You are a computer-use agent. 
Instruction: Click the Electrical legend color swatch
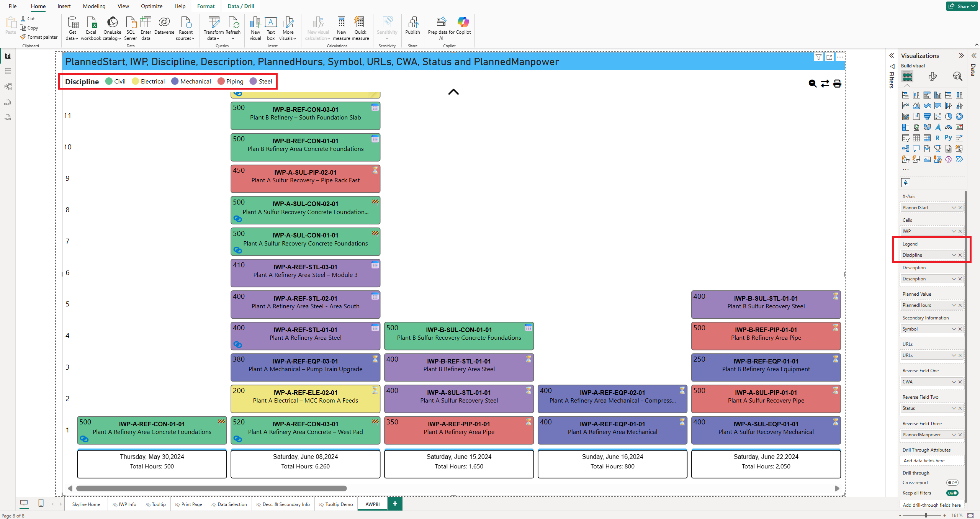click(135, 81)
